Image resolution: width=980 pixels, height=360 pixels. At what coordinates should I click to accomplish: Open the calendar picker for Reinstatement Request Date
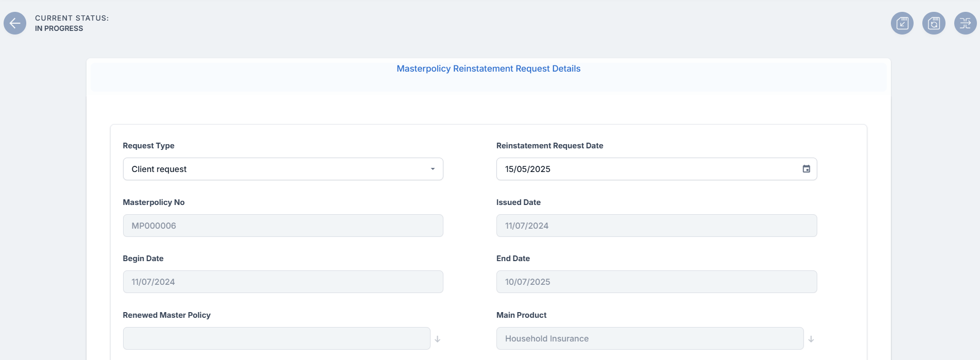point(806,169)
